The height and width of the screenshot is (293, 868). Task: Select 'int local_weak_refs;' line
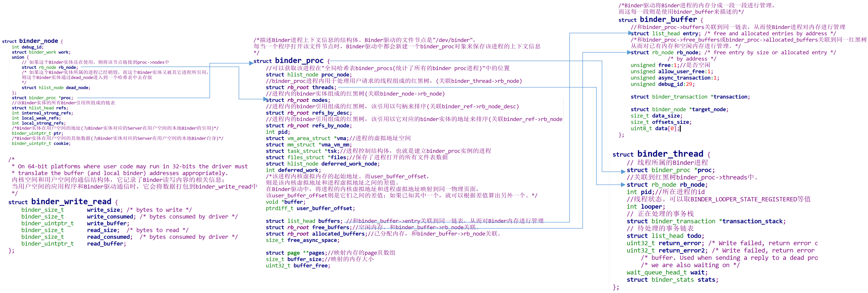[x=36, y=118]
